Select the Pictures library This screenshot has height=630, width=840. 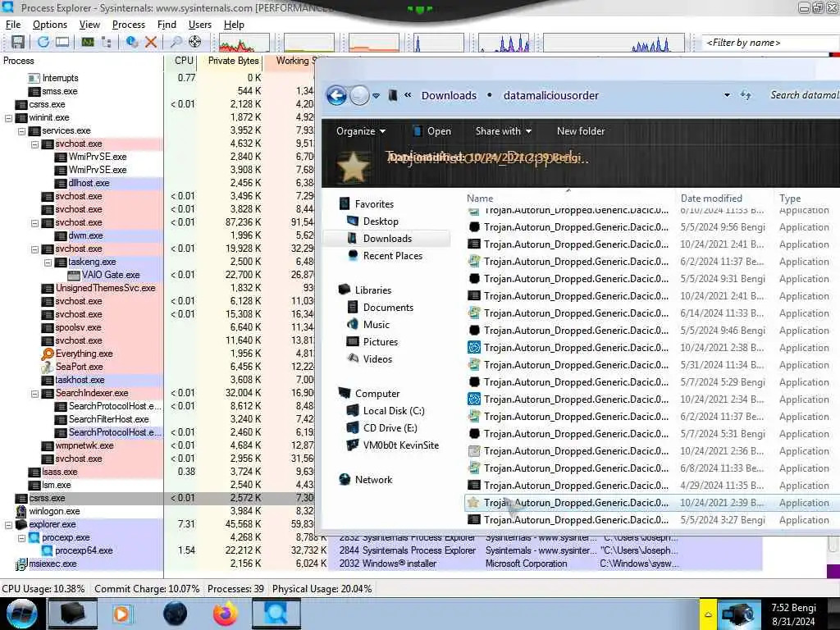click(381, 342)
